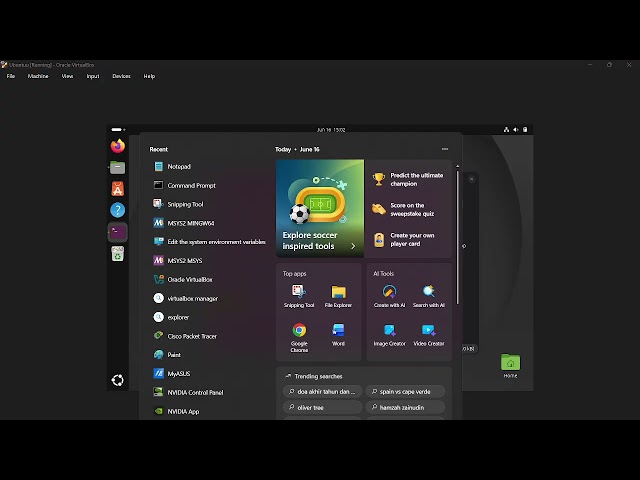Open Search with AI tool
Screen dimensions: 640x480
[429, 296]
